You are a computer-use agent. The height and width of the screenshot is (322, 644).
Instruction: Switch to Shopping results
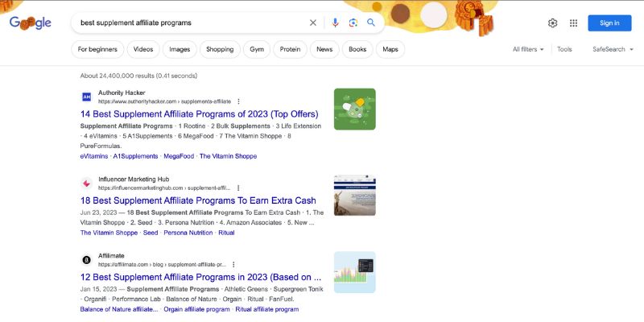(x=220, y=49)
